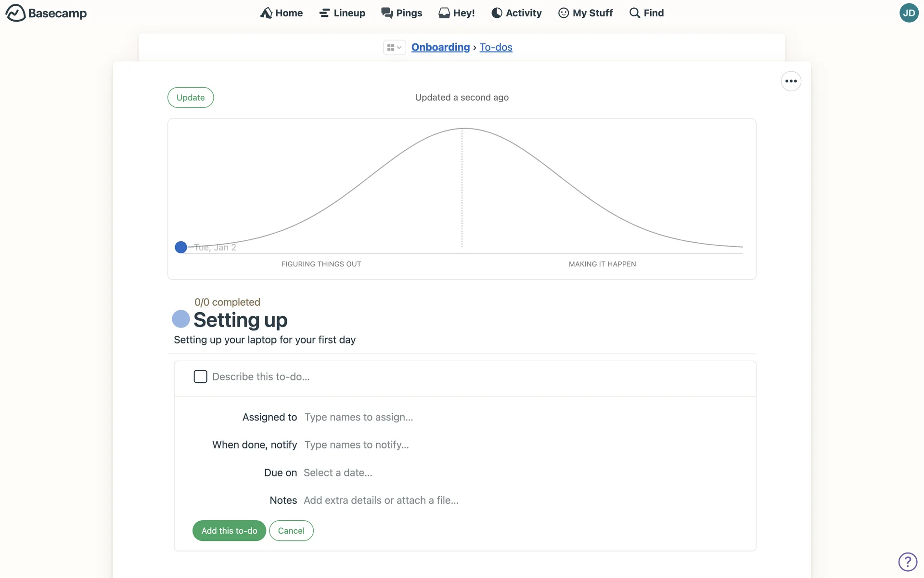Click the Update hill chart button
The width and height of the screenshot is (924, 578).
click(x=191, y=97)
